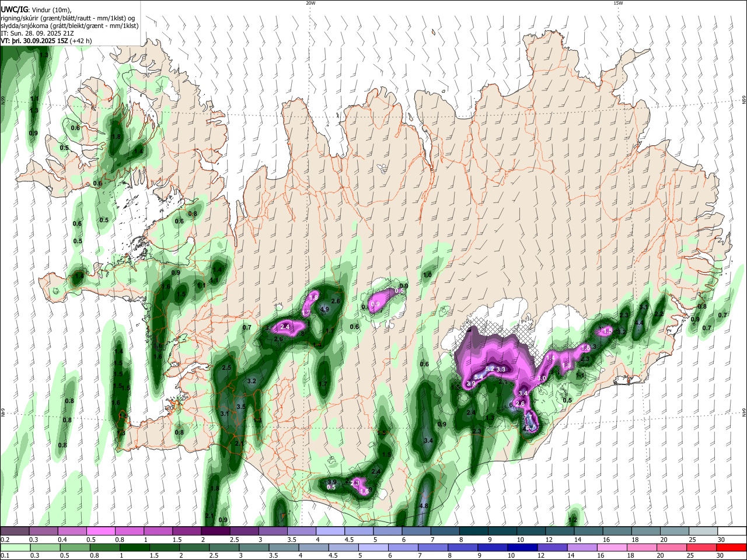Click the '1.2' precipitation value offshore in the south
The width and height of the screenshot is (747, 560).
(x=573, y=520)
